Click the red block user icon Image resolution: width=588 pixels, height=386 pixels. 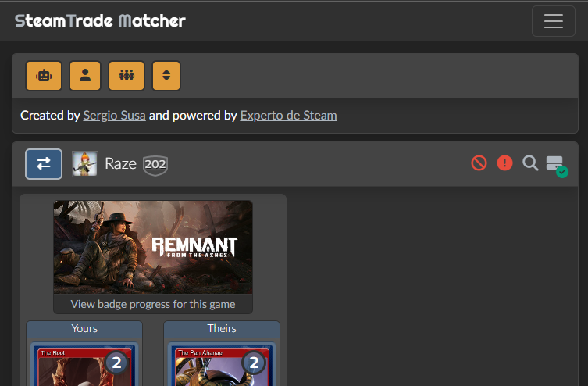479,163
